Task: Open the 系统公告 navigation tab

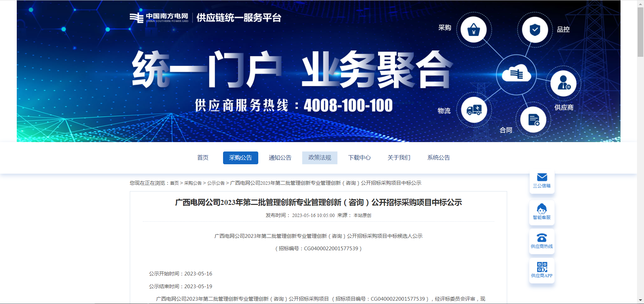Action: (x=438, y=158)
